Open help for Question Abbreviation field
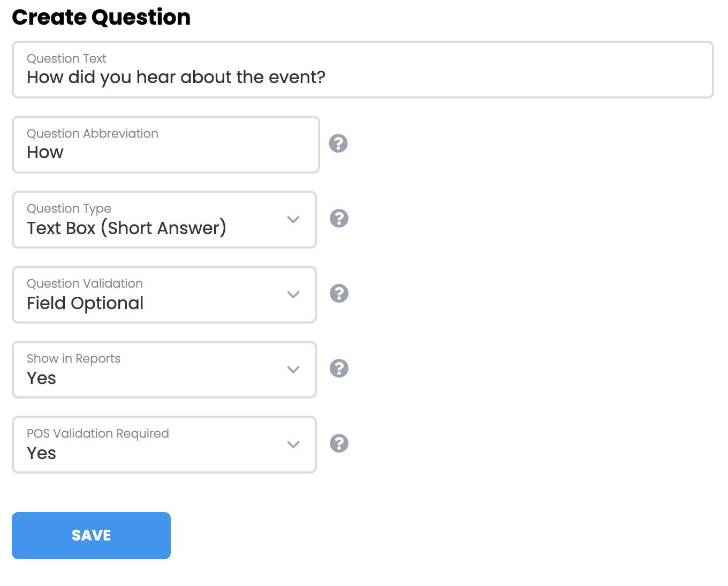 tap(338, 144)
